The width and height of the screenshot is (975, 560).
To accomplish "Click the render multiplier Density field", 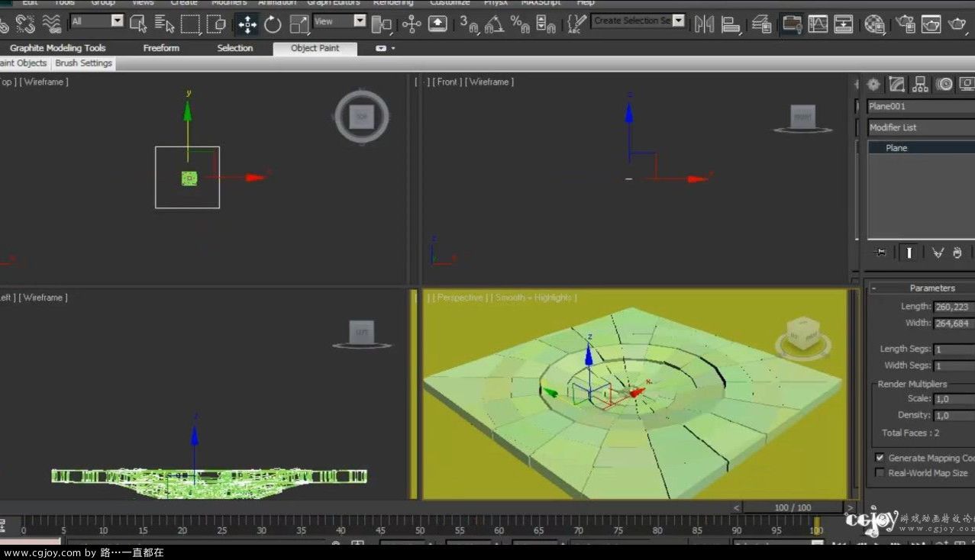I will [x=954, y=416].
